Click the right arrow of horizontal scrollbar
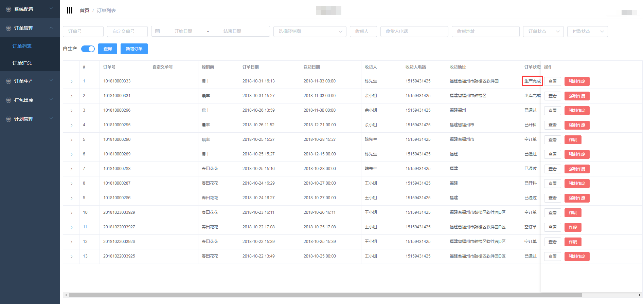 tap(640, 295)
